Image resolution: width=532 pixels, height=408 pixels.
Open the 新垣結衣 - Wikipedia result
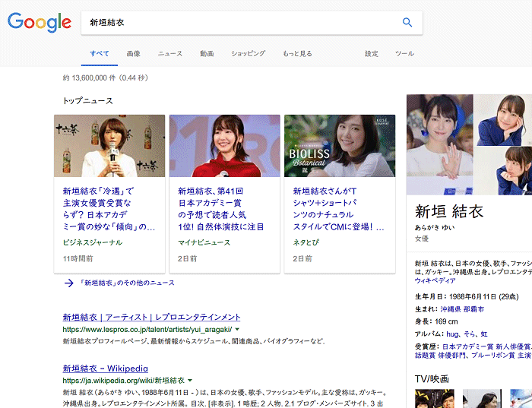105,368
